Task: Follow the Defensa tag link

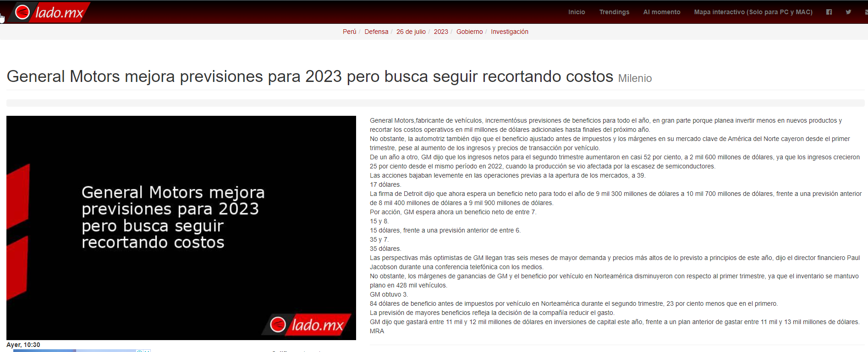Action: point(376,32)
